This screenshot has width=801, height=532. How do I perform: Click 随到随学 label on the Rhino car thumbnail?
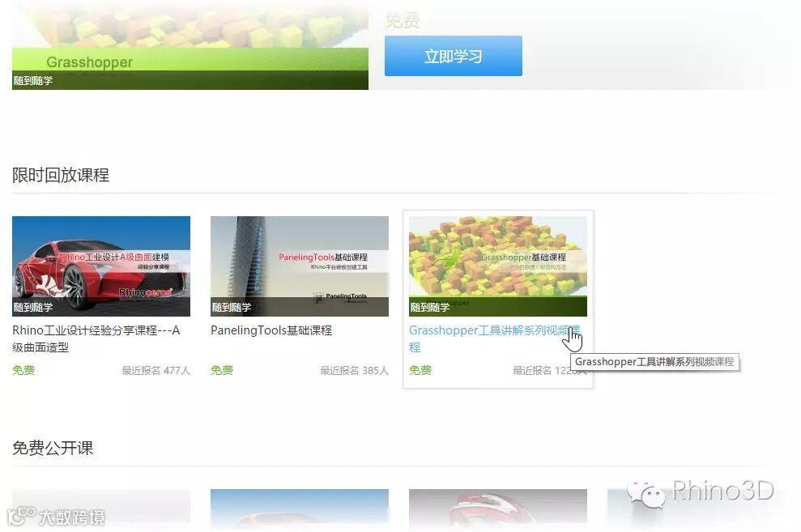tap(33, 308)
